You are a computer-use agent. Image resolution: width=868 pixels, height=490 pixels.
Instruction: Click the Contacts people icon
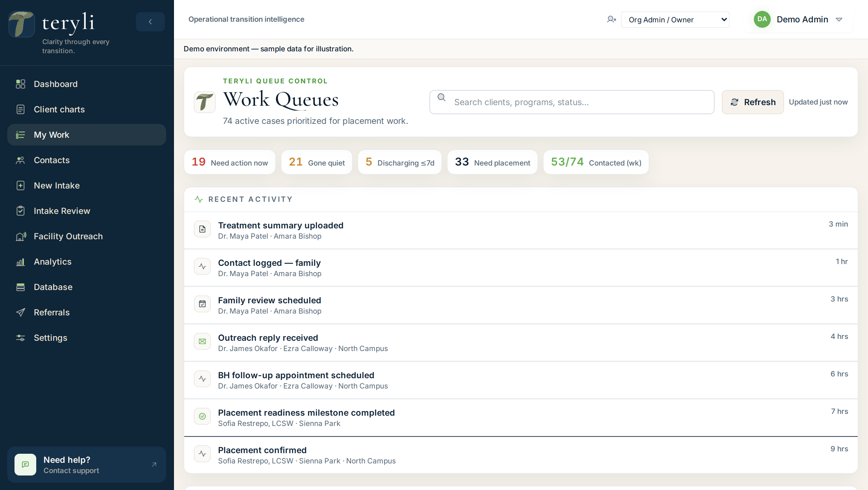[x=21, y=160]
